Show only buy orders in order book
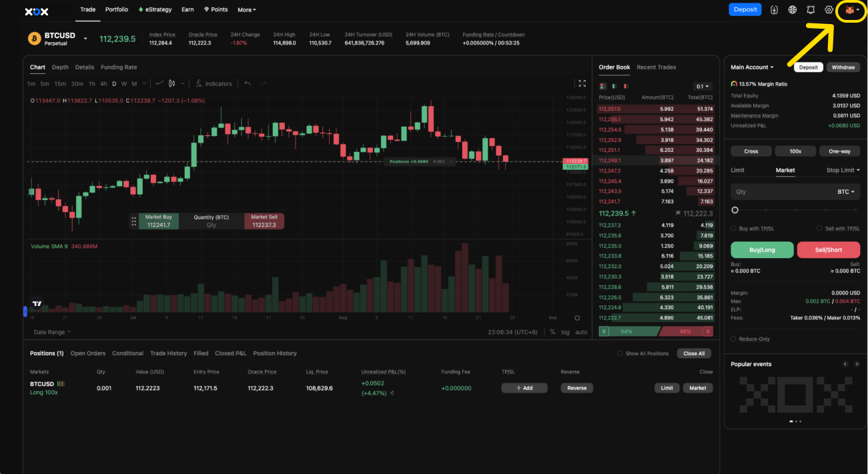The image size is (868, 474). click(613, 86)
